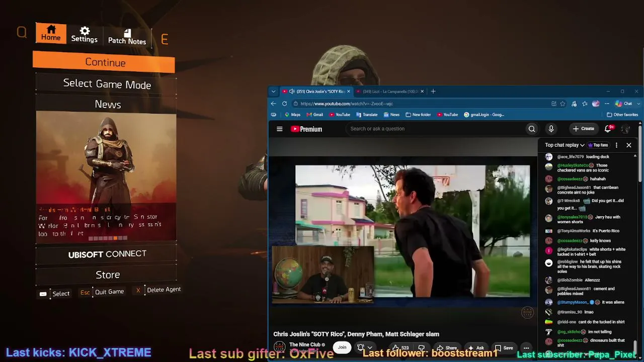Open the Gmail bookmark
This screenshot has height=362, width=644.
click(314, 115)
